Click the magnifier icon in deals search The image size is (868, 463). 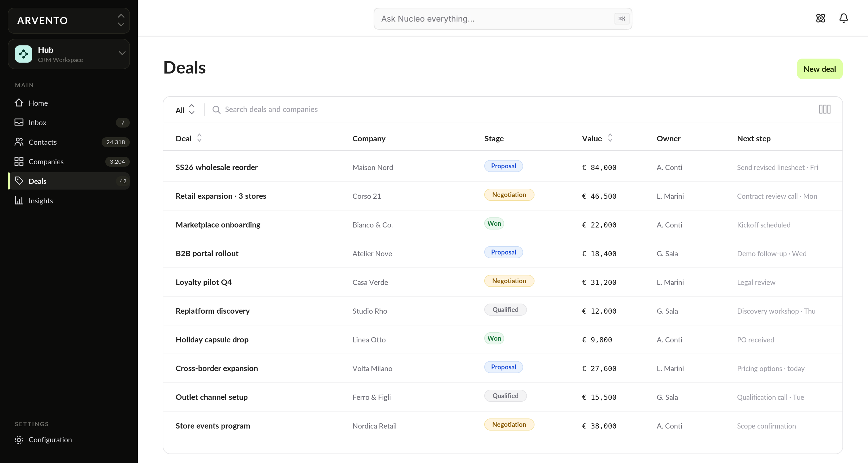tap(216, 110)
